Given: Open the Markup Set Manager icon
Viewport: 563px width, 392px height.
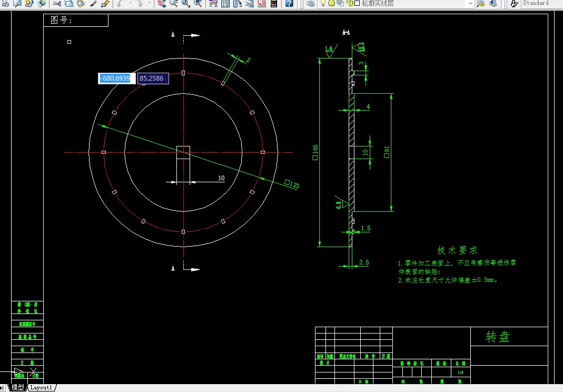Looking at the screenshot, I should tap(261, 3).
